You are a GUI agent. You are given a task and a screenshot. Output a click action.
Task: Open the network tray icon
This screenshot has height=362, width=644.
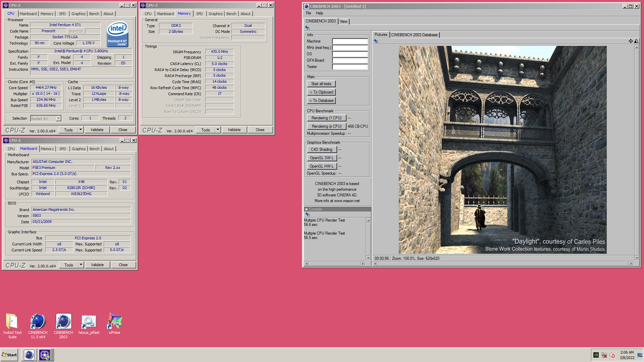[604, 355]
